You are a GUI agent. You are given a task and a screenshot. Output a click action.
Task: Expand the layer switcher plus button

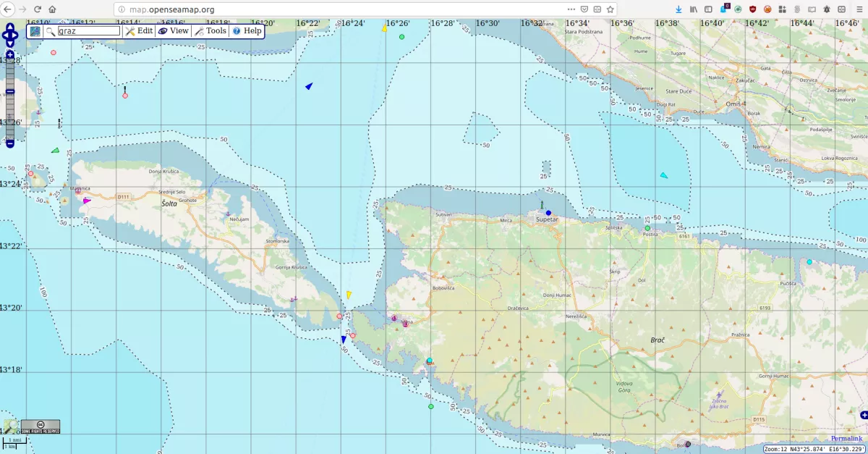(863, 415)
